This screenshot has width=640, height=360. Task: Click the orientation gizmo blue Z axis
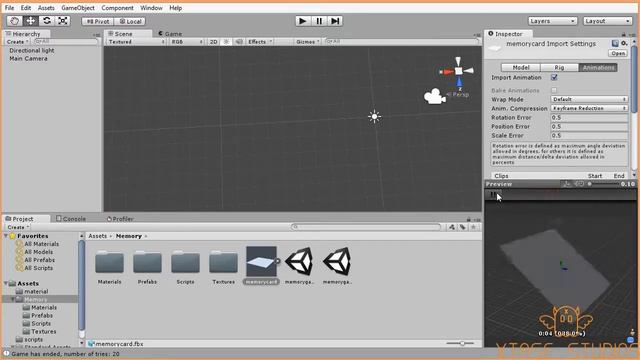(x=459, y=81)
